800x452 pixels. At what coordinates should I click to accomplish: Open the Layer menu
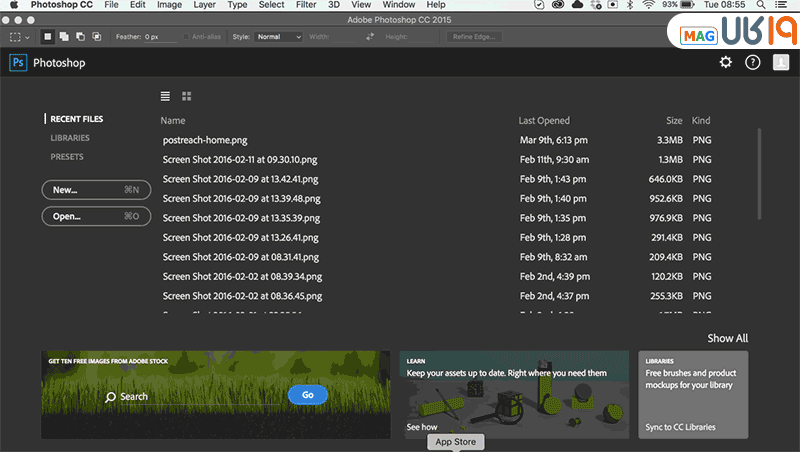pyautogui.click(x=204, y=5)
